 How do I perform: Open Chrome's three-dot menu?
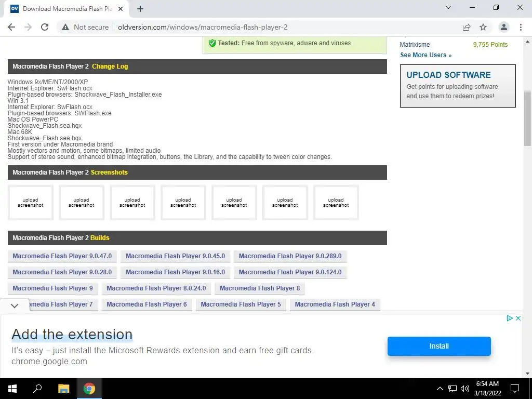521,27
